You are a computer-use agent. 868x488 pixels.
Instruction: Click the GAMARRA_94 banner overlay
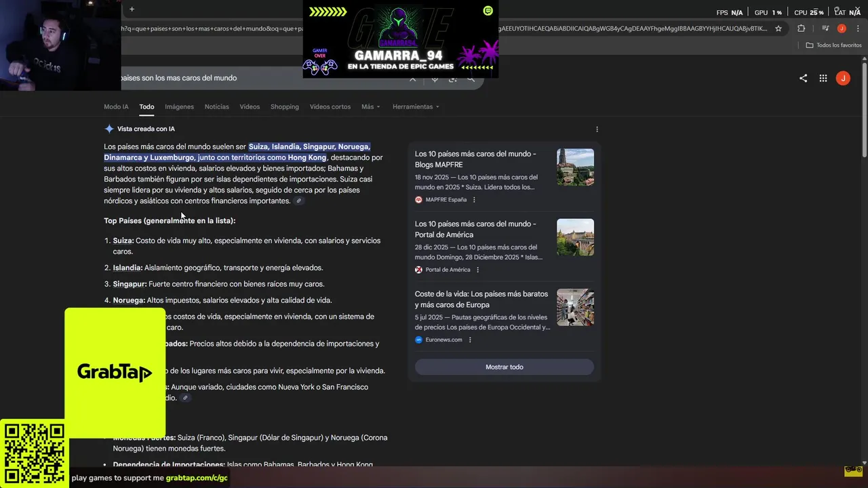(401, 39)
